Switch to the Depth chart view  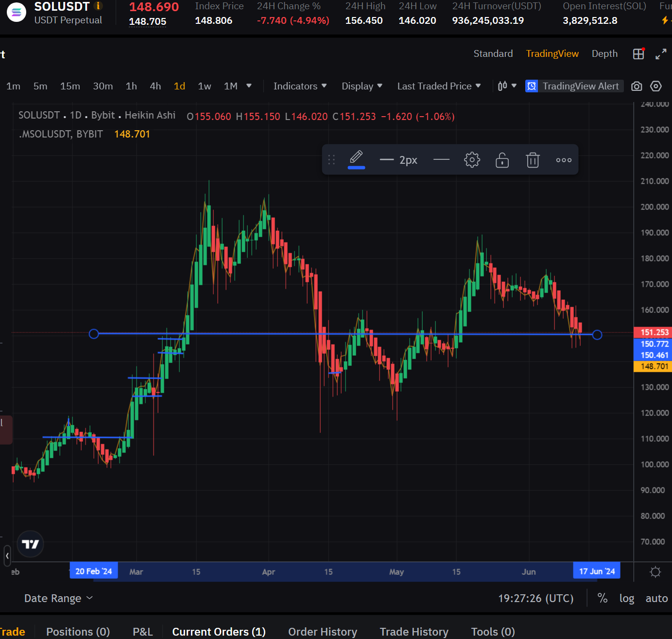click(x=604, y=54)
